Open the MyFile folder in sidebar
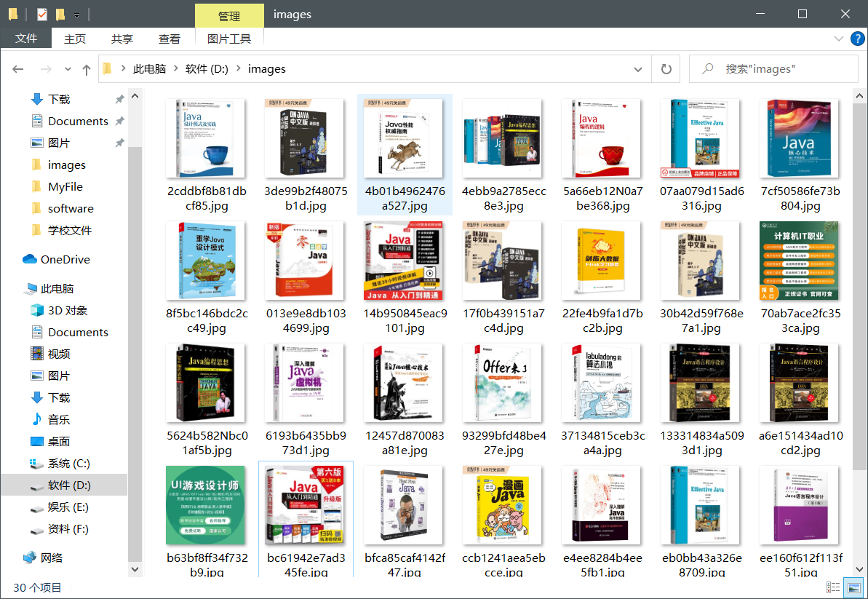Viewport: 868px width, 599px height. point(57,186)
